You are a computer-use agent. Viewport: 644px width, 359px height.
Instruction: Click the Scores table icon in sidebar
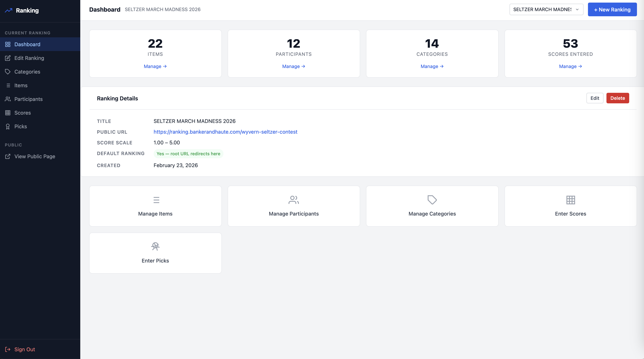tap(8, 113)
